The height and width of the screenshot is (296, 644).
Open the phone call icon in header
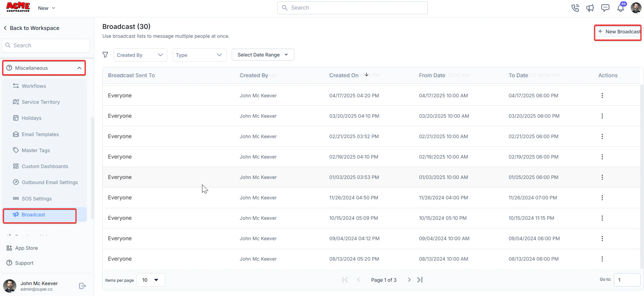(575, 8)
